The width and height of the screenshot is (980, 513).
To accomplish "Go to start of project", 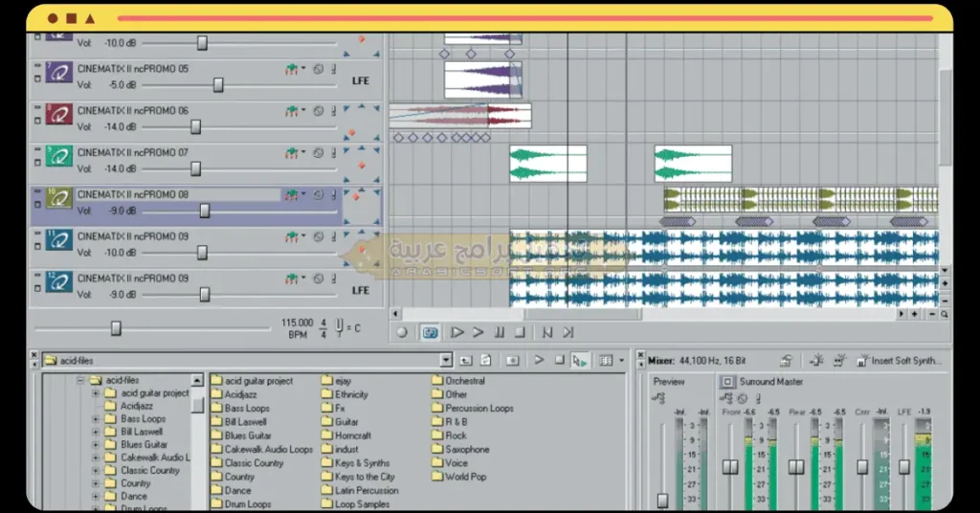I will point(546,332).
